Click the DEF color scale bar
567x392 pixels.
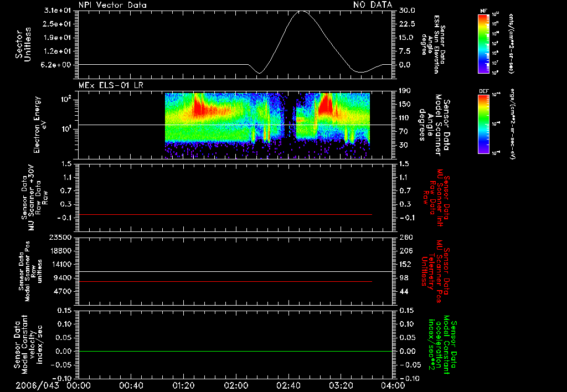point(483,123)
